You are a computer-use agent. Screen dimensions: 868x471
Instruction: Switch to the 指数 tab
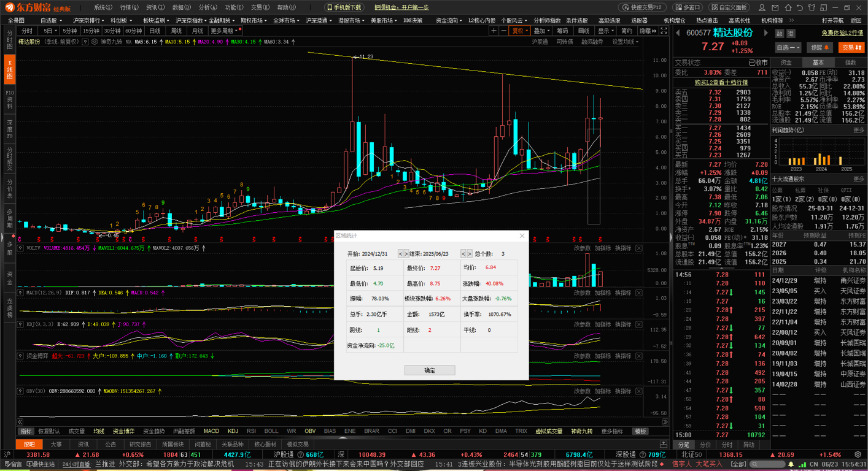tap(850, 63)
